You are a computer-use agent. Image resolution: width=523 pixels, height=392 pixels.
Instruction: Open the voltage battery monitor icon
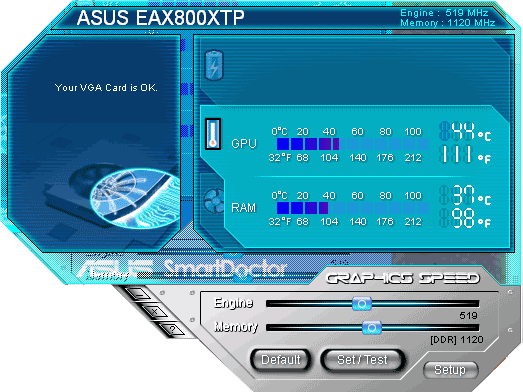pos(214,65)
